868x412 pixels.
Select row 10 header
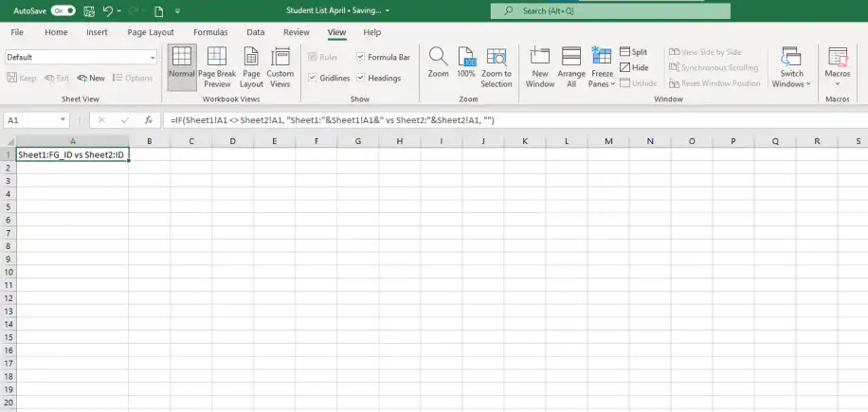(8, 272)
